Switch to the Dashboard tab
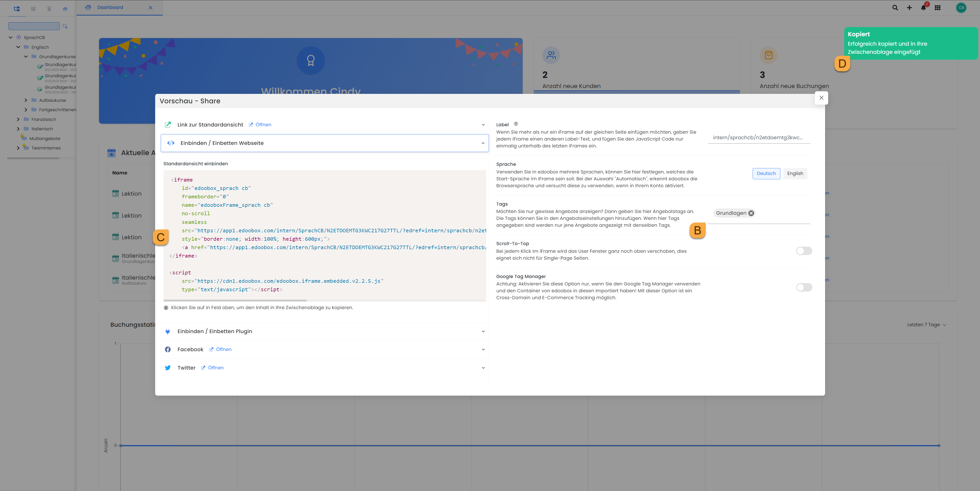 110,7
